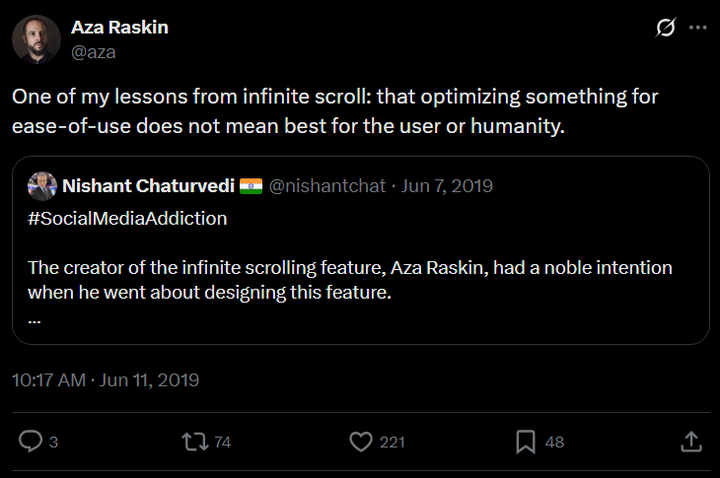Click the @nishantchat handle
The image size is (720, 478).
coord(328,186)
